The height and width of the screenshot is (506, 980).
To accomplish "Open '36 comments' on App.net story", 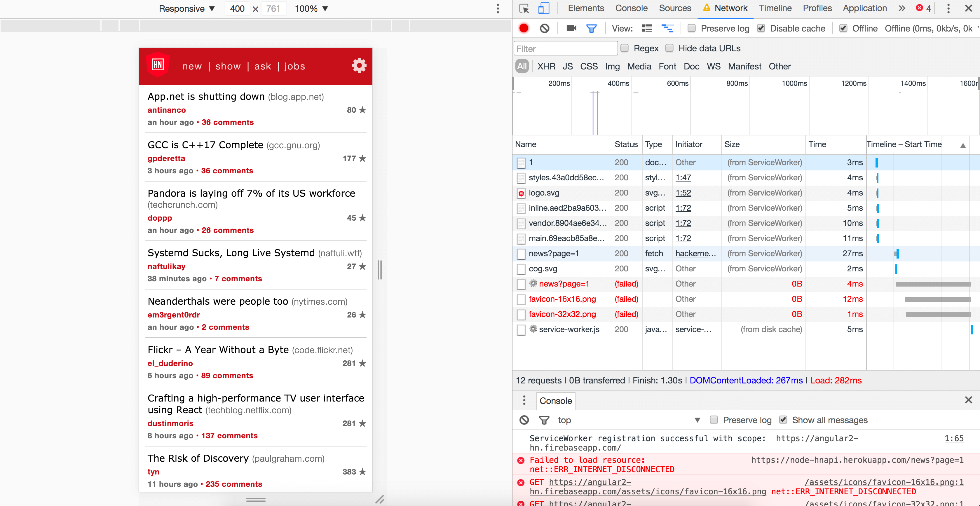I will pos(228,122).
